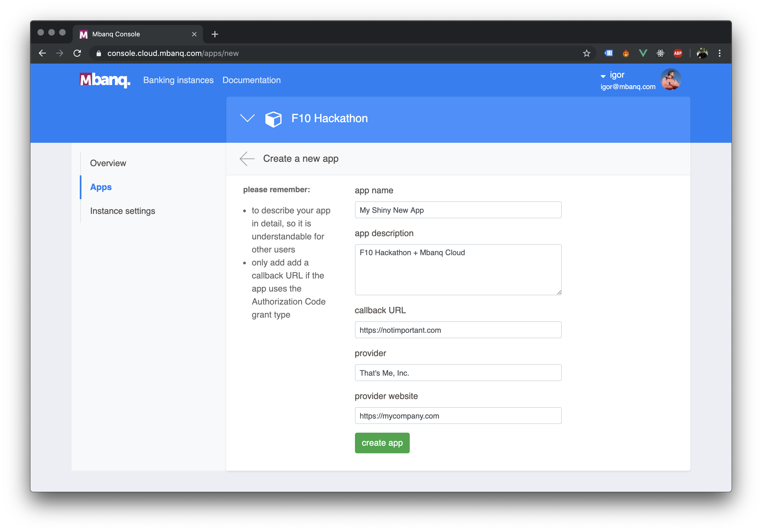Open the Chrome three-dot menu
This screenshot has width=762, height=532.
[719, 53]
